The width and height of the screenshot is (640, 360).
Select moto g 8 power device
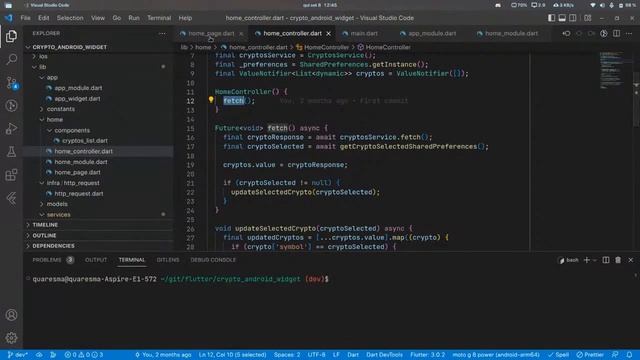click(496, 355)
